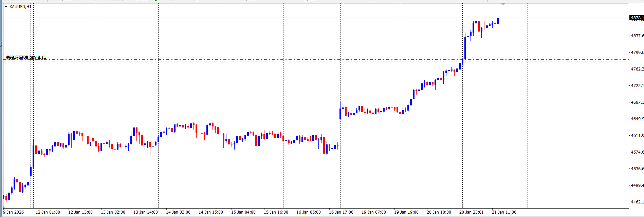
Task: Open the XAUUSD,H1 chart dropdown arrow
Action: (6, 7)
